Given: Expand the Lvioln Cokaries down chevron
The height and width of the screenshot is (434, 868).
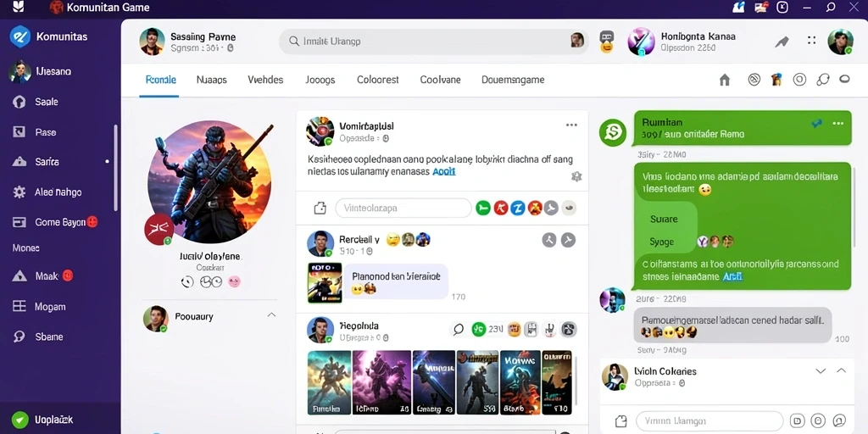Looking at the screenshot, I should click(821, 371).
